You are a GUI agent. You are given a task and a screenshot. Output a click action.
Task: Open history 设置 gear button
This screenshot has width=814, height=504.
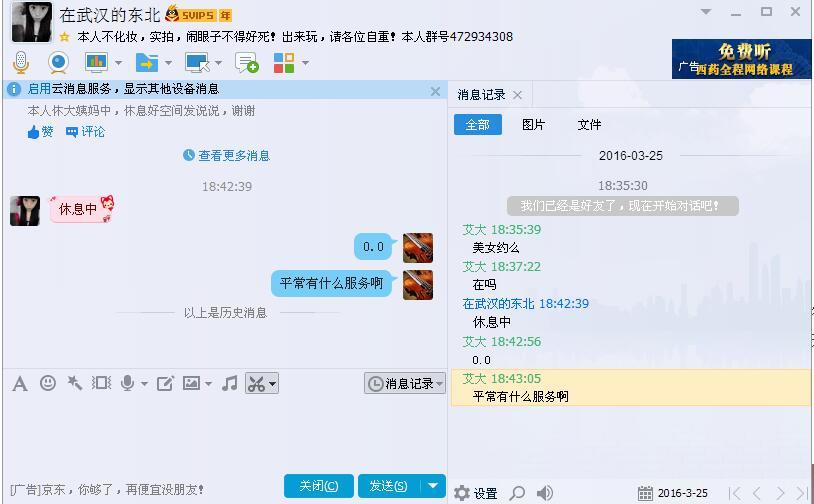click(476, 493)
